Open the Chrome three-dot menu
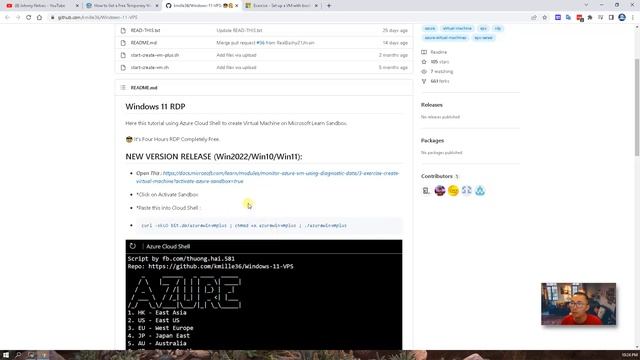Screen dimensions: 640x360 point(633,18)
